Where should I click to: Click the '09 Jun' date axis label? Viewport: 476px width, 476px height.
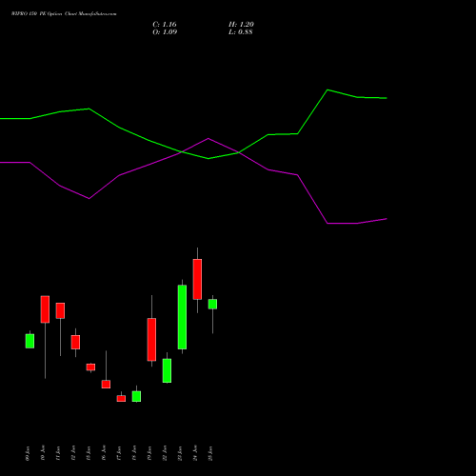[x=28, y=453]
